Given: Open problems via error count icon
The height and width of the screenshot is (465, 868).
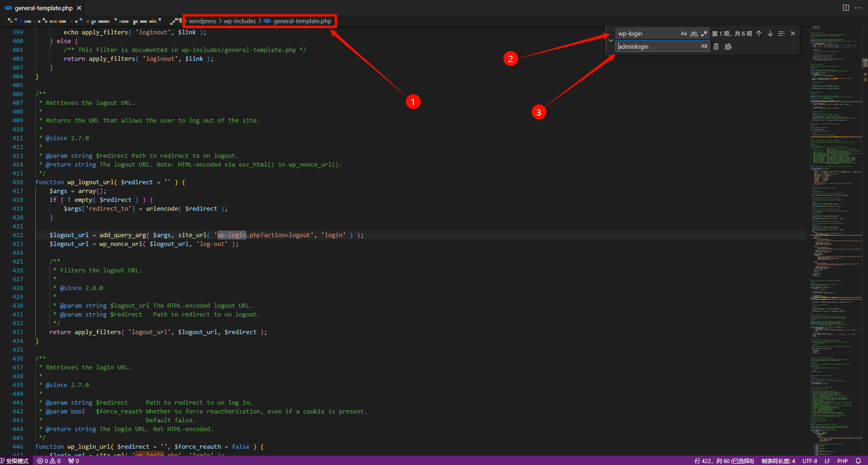Looking at the screenshot, I should (x=42, y=461).
